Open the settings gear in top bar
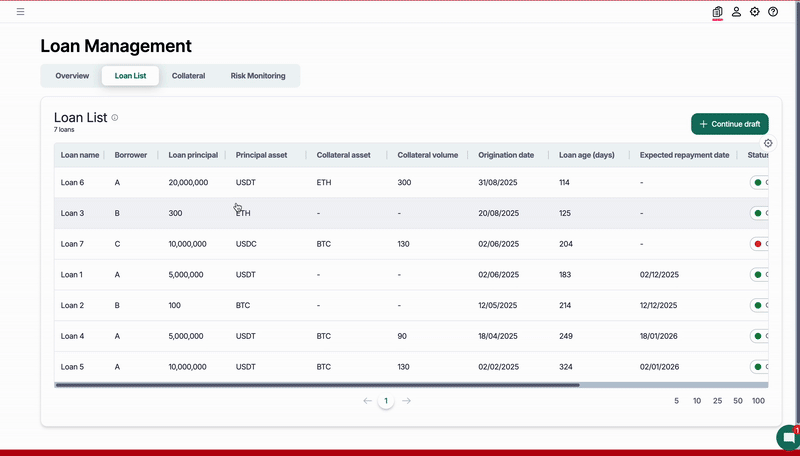Viewport: 800px width, 456px height. point(755,12)
